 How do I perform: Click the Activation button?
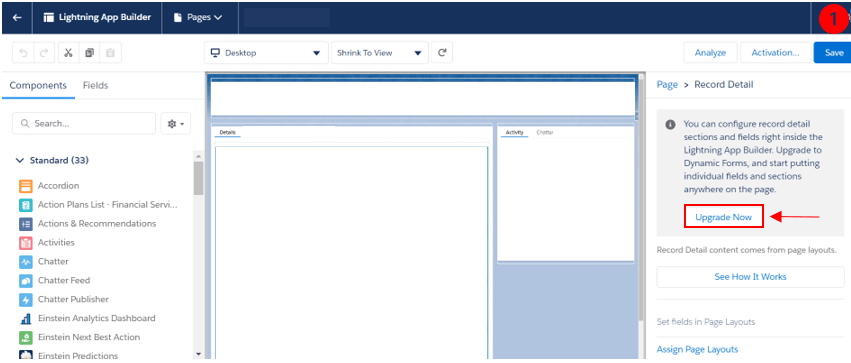click(775, 53)
